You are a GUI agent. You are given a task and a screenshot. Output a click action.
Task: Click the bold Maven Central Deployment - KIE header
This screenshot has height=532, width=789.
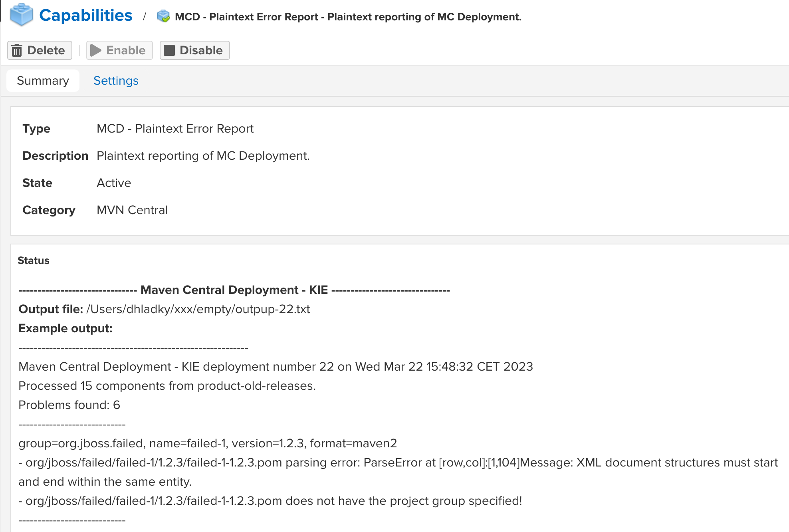234,290
